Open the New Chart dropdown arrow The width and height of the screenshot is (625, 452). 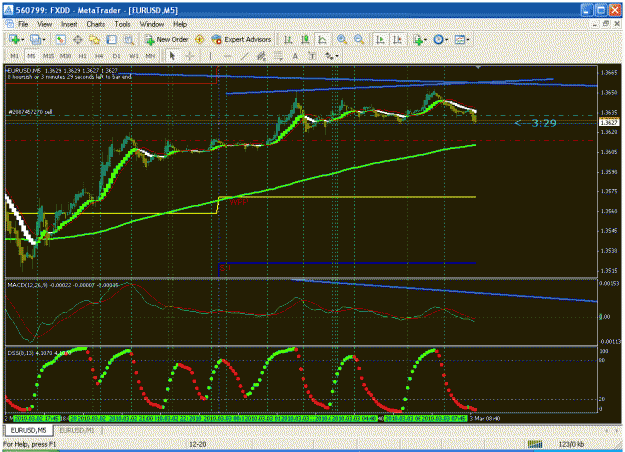pos(22,40)
